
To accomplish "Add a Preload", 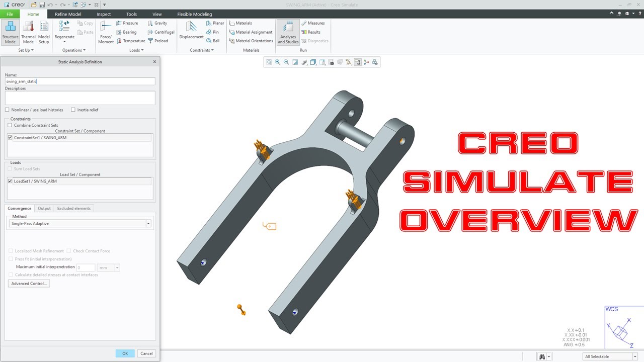I will pos(158,41).
